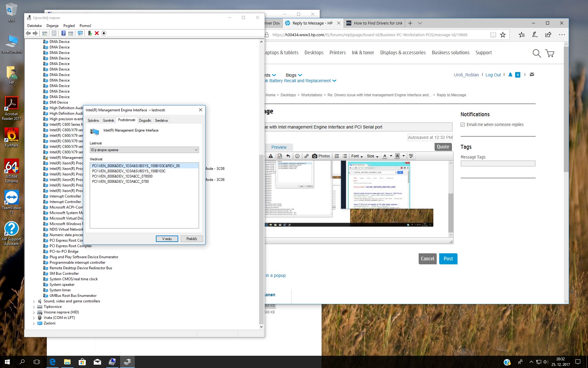Viewport: 588px width, 368px height.
Task: Click the reply subject input field
Action: (358, 127)
